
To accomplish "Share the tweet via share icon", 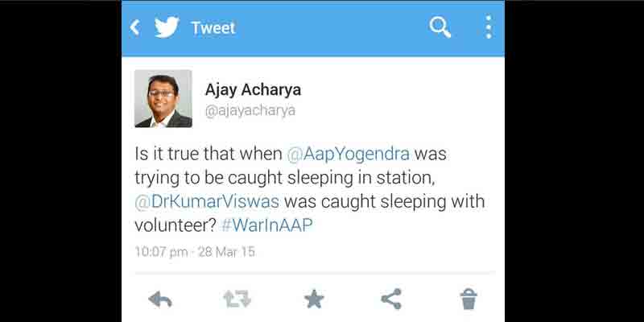I will point(391,299).
